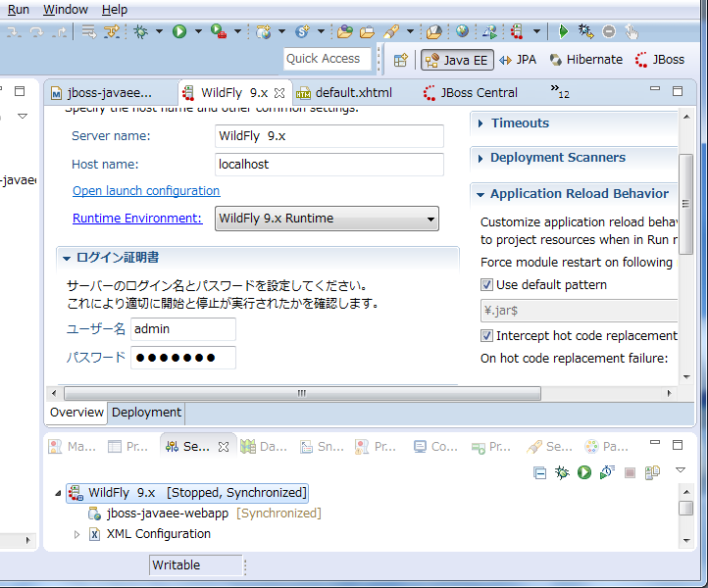This screenshot has height=588, width=708.
Task: Open the Window menu
Action: (x=66, y=10)
